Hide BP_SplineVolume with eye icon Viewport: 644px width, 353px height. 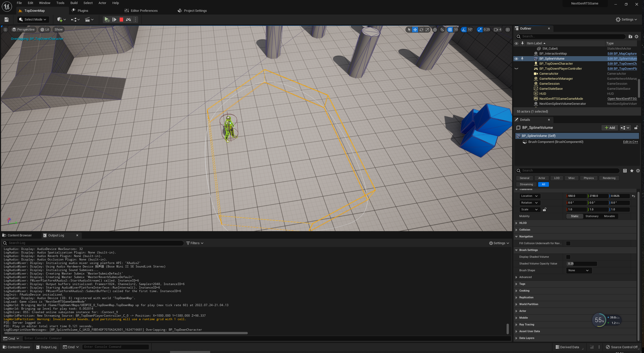[x=516, y=59]
